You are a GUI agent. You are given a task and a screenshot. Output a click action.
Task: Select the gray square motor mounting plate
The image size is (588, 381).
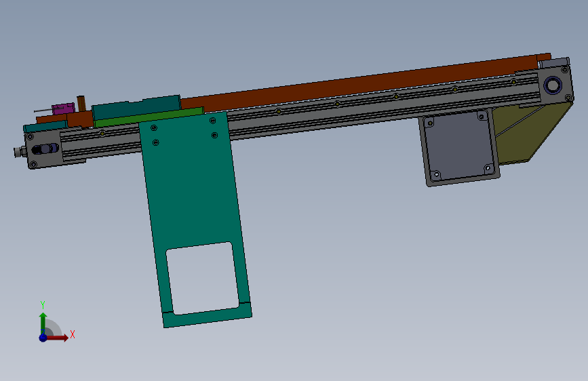pyautogui.click(x=459, y=146)
